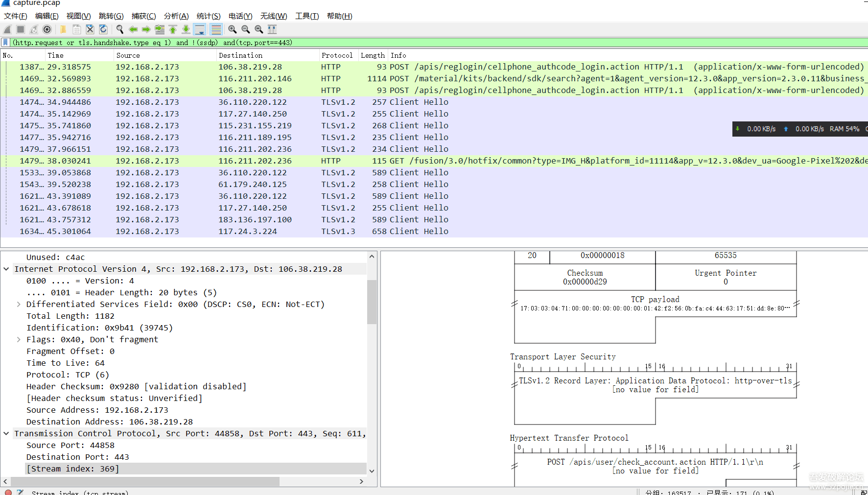
Task: Collapse the Internet Protocol Version 4 tree
Action: point(6,269)
